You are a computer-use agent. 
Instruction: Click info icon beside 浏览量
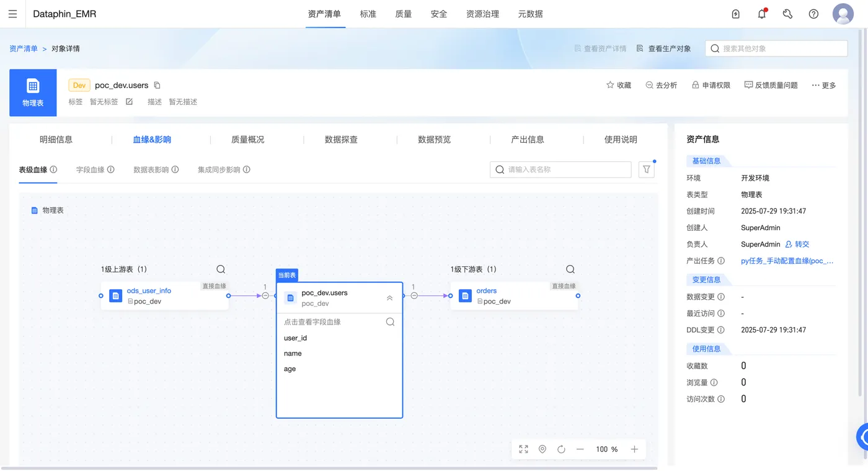coord(714,383)
